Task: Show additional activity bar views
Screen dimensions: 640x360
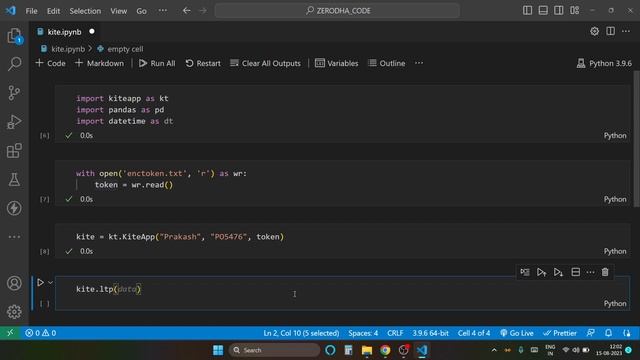Action: [x=14, y=237]
